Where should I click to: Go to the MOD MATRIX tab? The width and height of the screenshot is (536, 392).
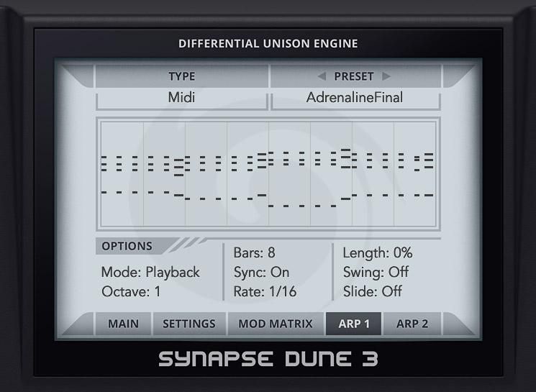tap(276, 324)
